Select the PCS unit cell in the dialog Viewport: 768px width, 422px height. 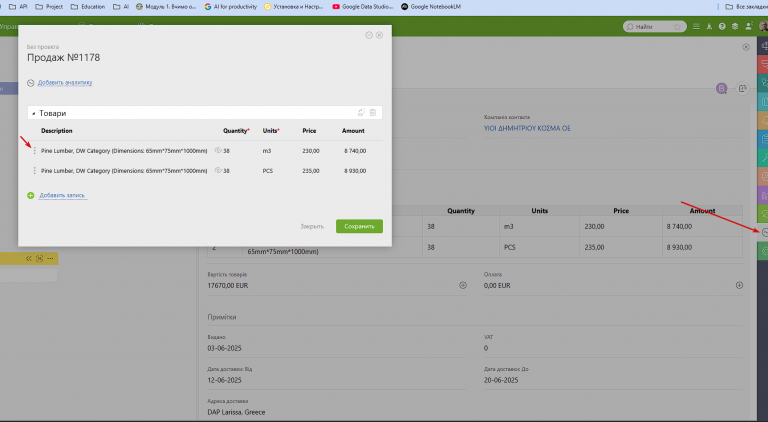point(268,171)
